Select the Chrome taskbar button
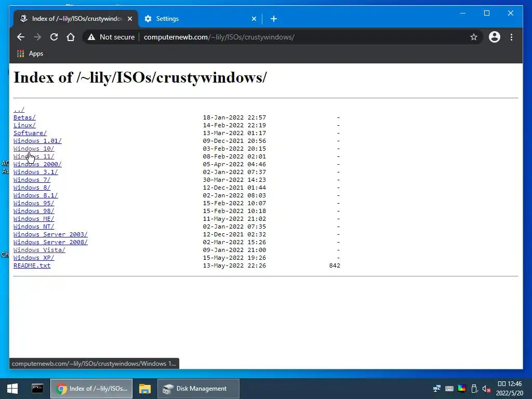This screenshot has width=532, height=399. [x=91, y=389]
